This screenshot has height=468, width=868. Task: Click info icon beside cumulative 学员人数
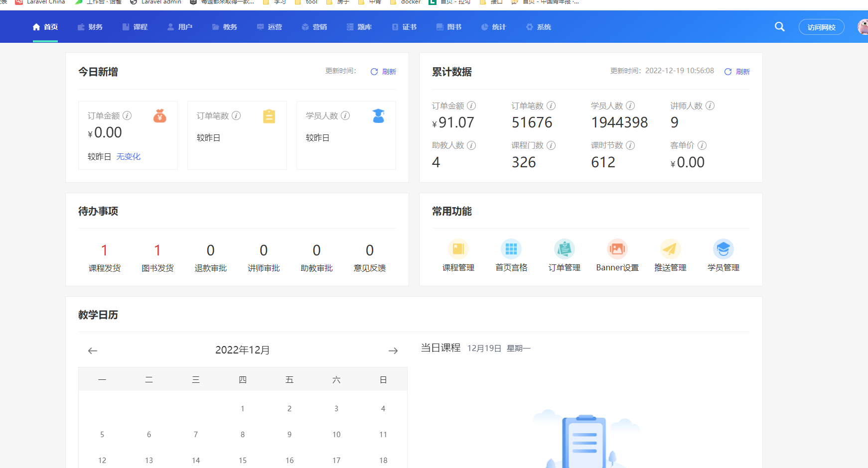(x=630, y=106)
